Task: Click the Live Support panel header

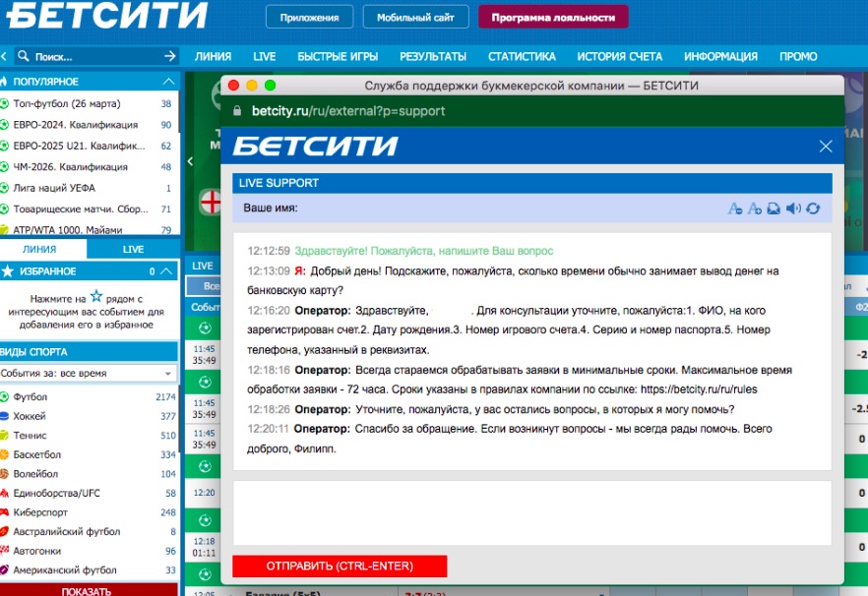Action: [x=532, y=183]
